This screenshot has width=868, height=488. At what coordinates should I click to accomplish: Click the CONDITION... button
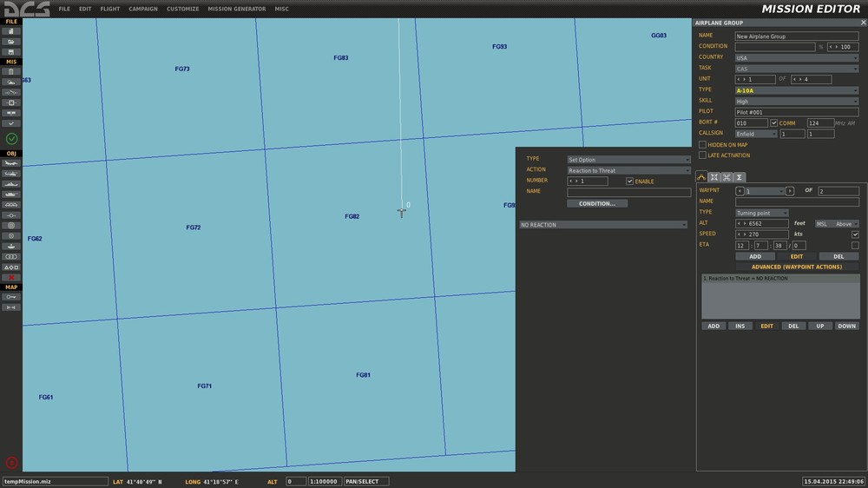coord(596,203)
